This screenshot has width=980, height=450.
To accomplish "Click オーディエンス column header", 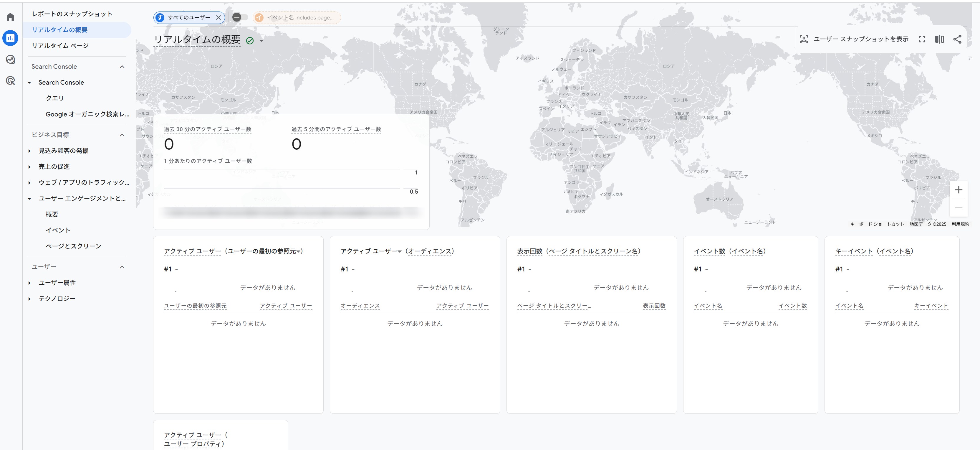I will [360, 306].
